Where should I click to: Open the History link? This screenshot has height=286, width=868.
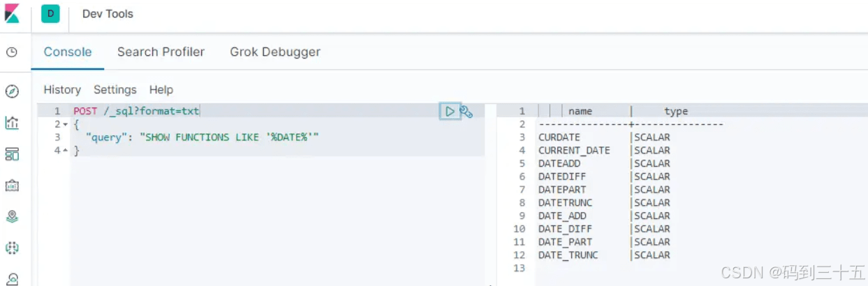point(62,89)
